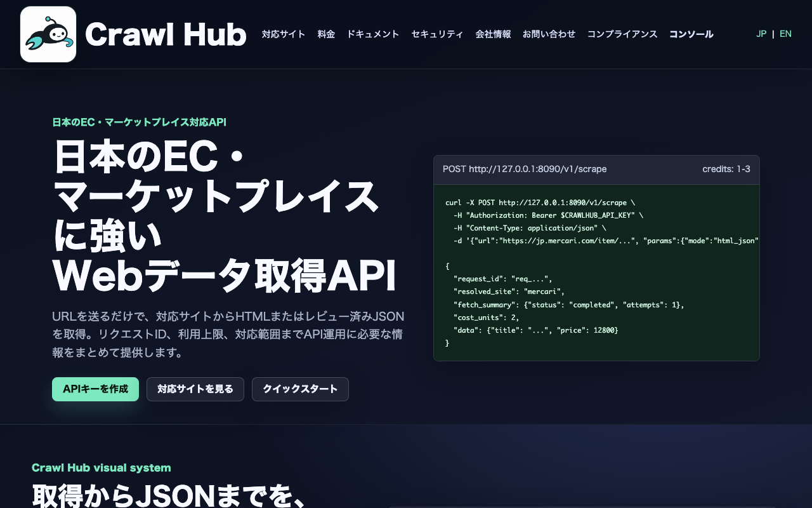Open the コンソール console link
The image size is (812, 508).
click(691, 34)
